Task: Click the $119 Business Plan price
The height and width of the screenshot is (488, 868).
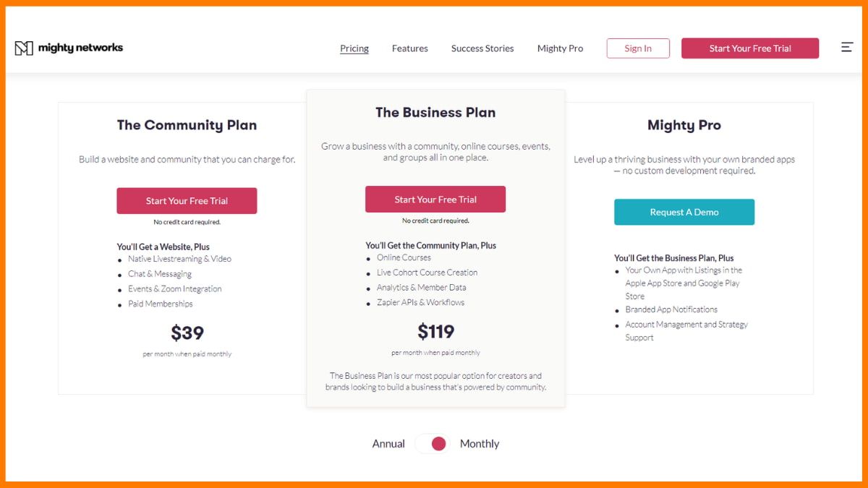Action: [435, 332]
